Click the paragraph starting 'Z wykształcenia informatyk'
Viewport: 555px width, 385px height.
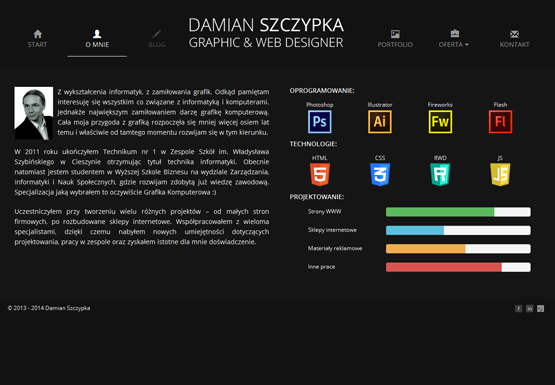coord(163,112)
